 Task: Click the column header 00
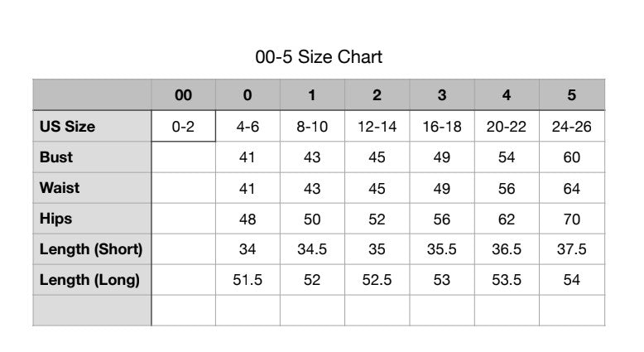(x=183, y=95)
